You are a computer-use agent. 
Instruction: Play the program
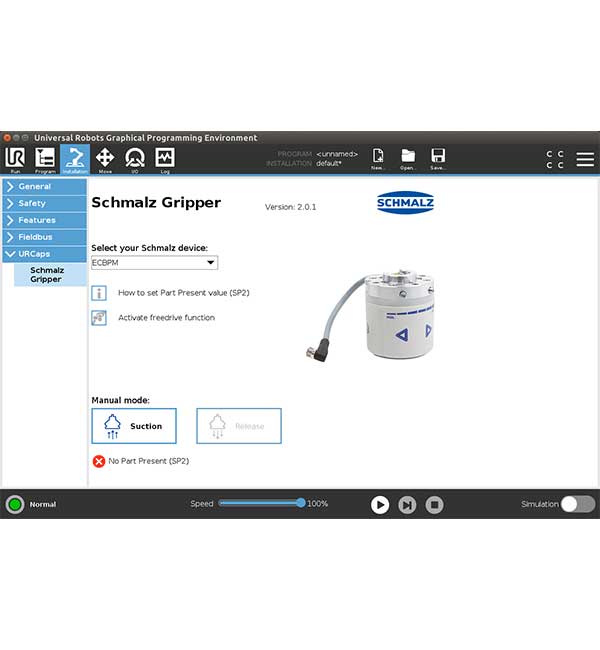click(380, 504)
